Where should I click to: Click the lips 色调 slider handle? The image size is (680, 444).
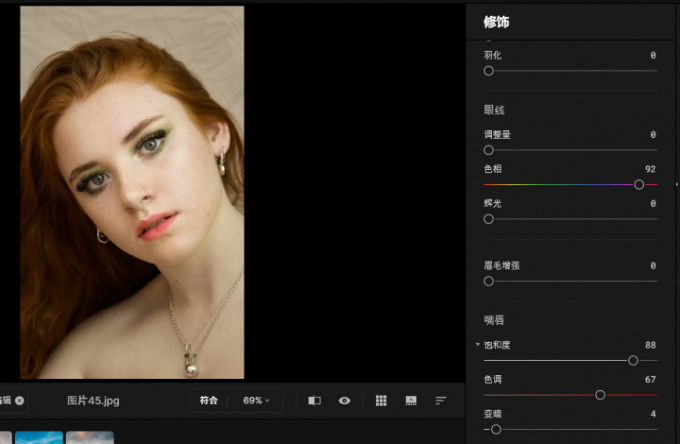coord(600,395)
